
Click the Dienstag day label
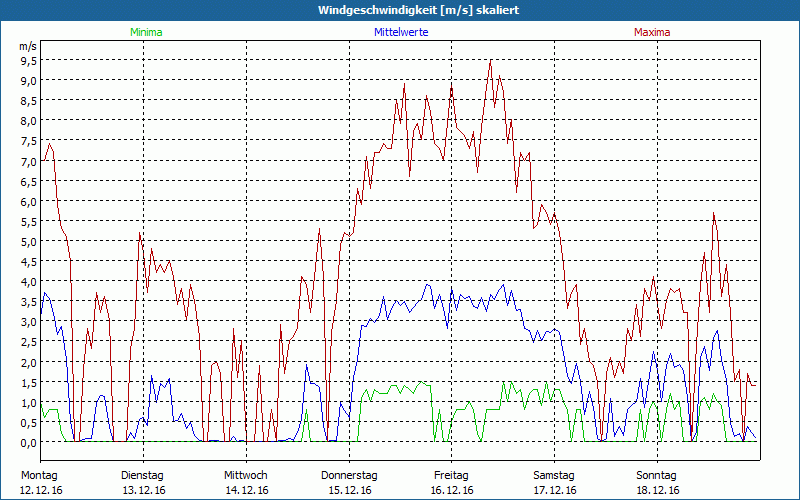(142, 476)
